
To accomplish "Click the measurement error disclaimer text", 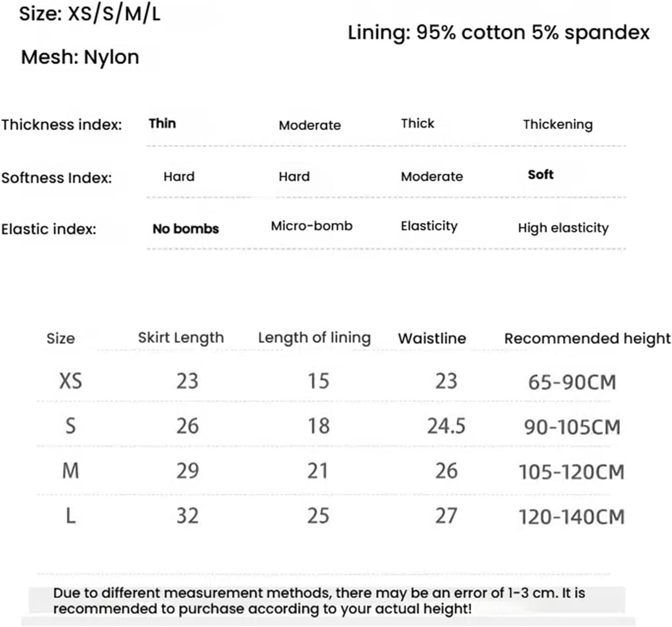I will 319,601.
